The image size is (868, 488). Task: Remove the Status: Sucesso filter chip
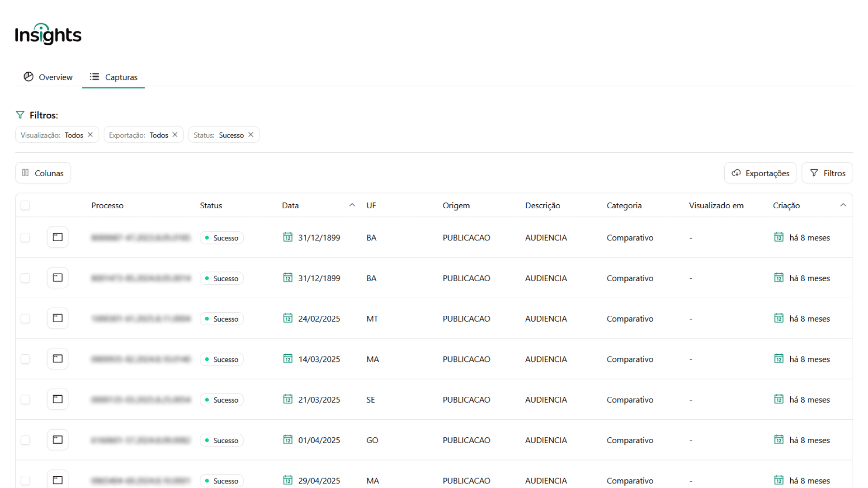(251, 135)
